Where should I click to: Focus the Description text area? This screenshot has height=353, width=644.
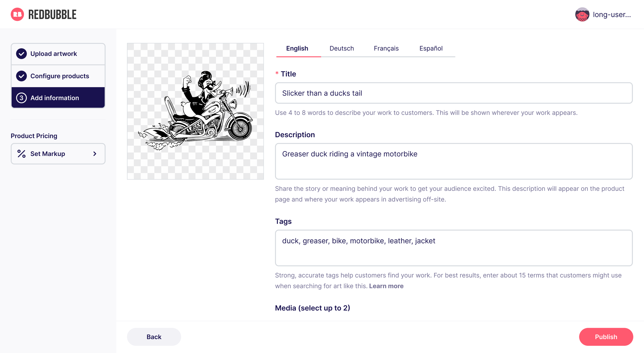pos(453,161)
